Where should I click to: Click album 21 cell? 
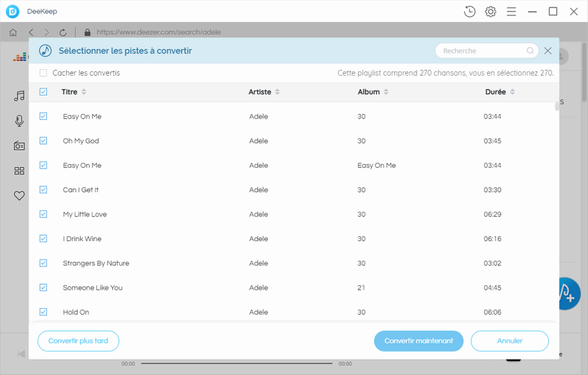pyautogui.click(x=361, y=287)
